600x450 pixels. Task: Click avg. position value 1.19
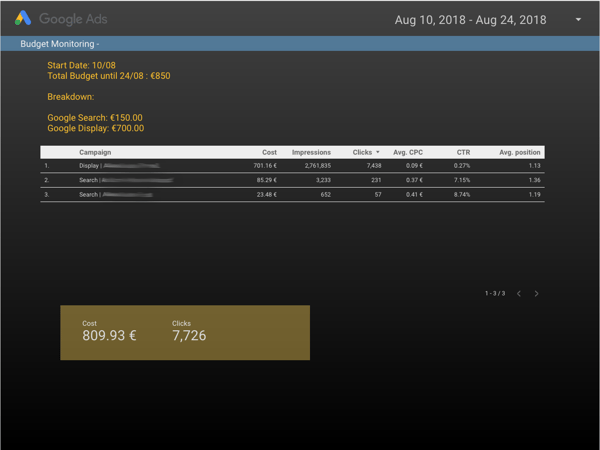point(535,195)
